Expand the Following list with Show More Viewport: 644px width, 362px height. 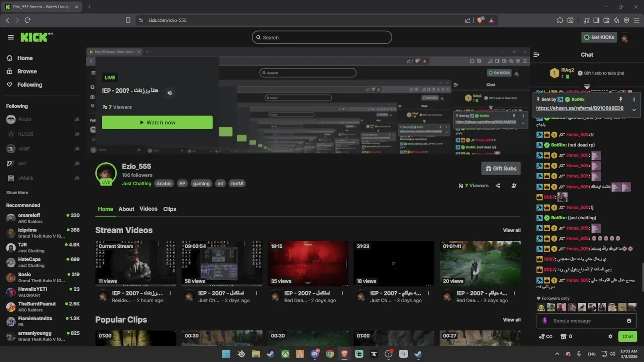point(17,193)
